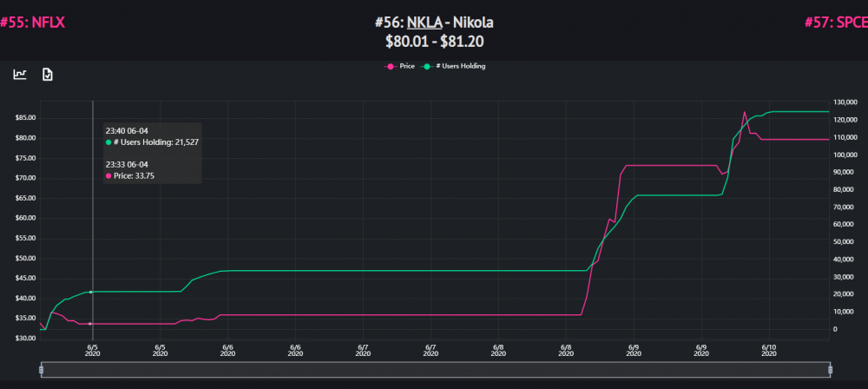
Task: Click the 100,000 right axis label
Action: coord(845,155)
